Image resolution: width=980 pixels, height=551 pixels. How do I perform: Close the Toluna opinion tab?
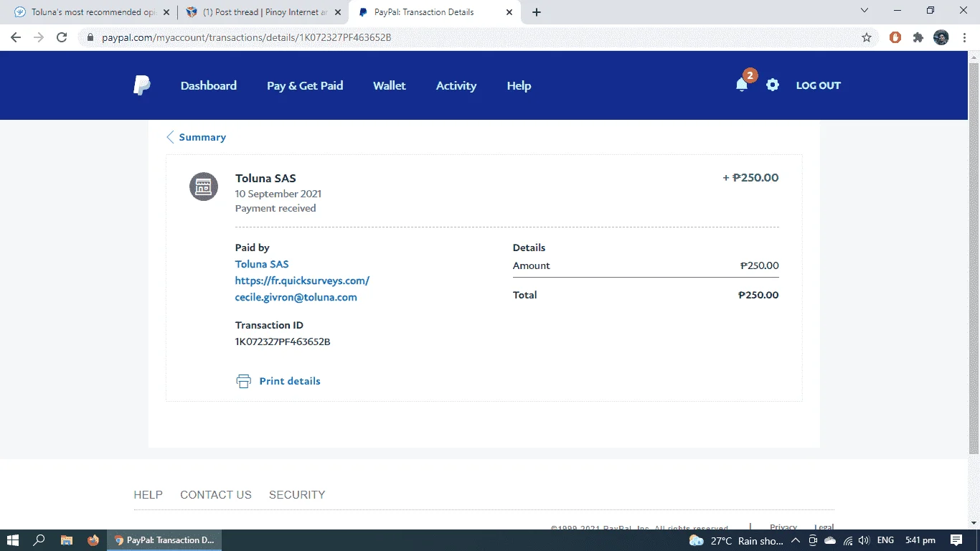[166, 12]
